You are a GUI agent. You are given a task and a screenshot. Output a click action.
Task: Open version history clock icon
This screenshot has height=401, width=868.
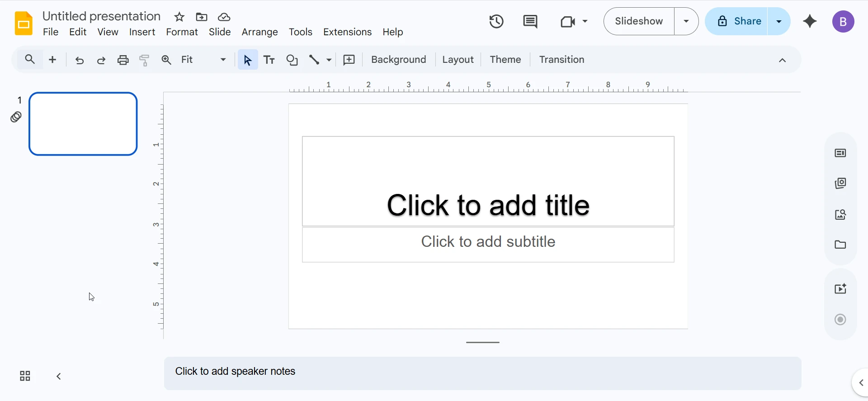[x=496, y=21]
